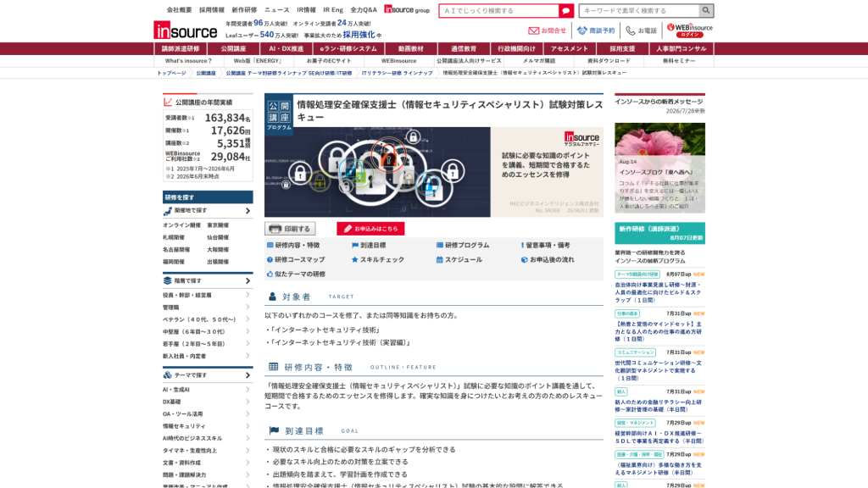Image resolution: width=868 pixels, height=488 pixels.
Task: Click What's insource? submenu link
Action: (x=188, y=61)
